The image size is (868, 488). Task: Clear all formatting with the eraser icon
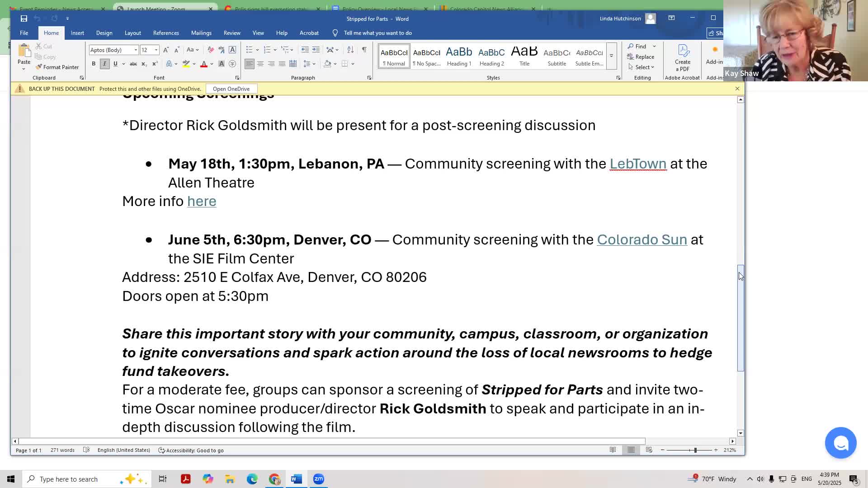pyautogui.click(x=211, y=50)
